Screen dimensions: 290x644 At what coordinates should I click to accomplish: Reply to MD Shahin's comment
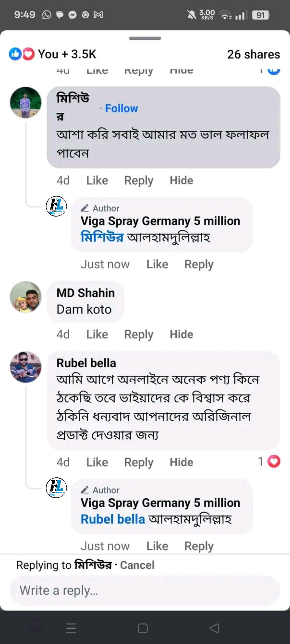click(x=139, y=334)
